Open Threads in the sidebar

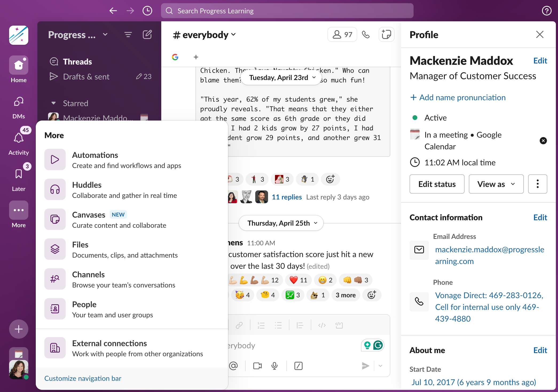77,62
